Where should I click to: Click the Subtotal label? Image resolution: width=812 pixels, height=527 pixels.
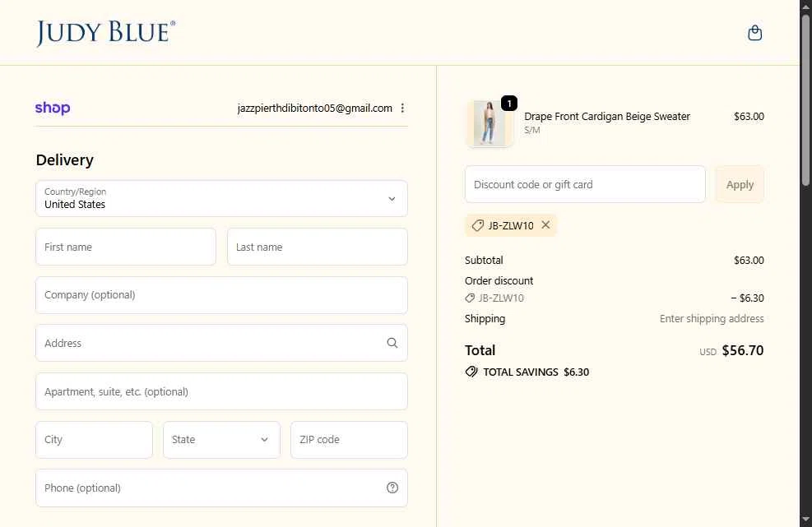(x=484, y=261)
